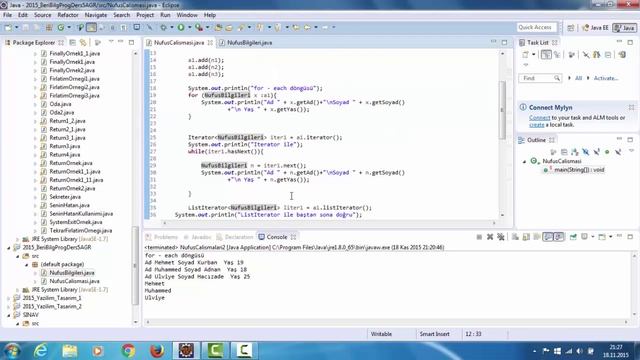Open the Open Perspective icon

[571, 28]
